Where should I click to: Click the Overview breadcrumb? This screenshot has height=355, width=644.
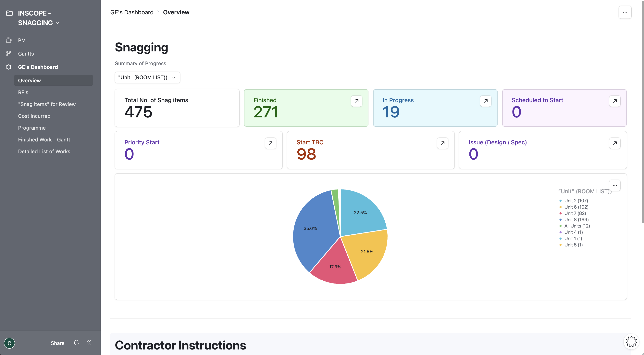click(x=176, y=12)
